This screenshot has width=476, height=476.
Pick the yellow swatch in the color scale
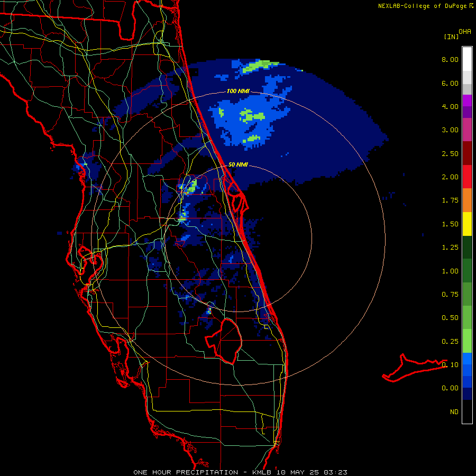coord(467,224)
